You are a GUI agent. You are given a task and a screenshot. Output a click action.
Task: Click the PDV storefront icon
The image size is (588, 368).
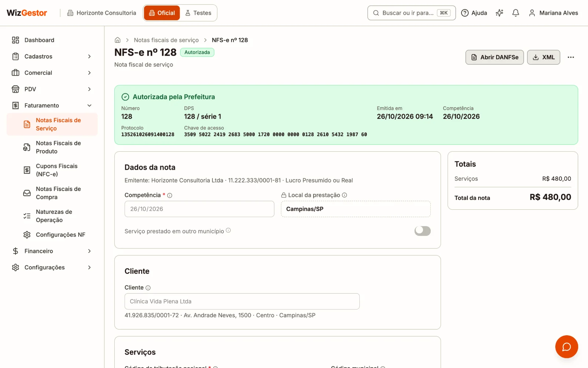tap(15, 89)
